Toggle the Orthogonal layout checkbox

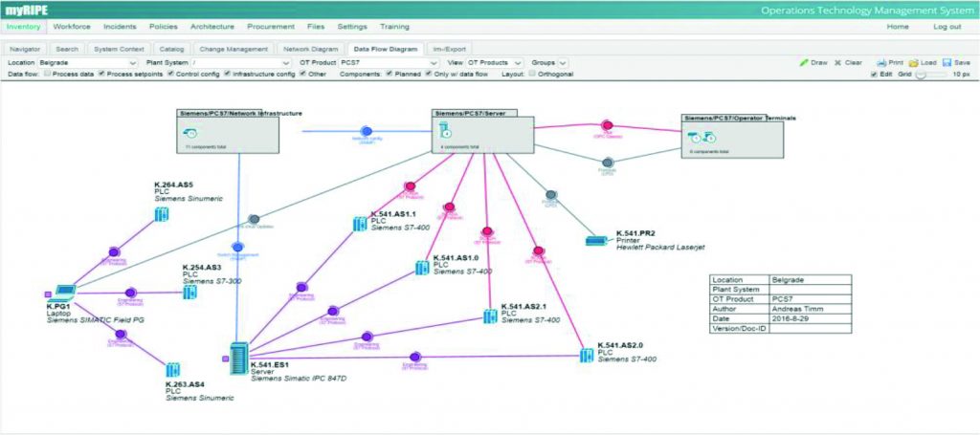click(534, 74)
